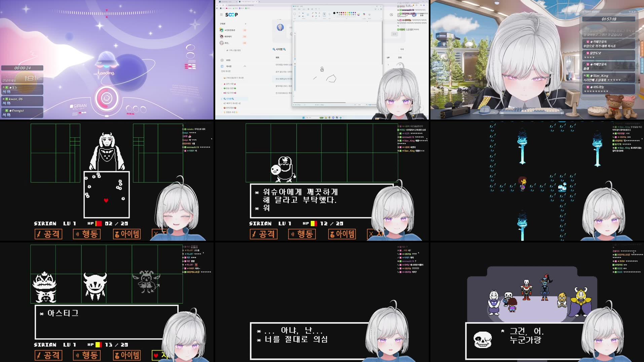Select the Pencil tool in Paint's toolbar
The width and height of the screenshot is (644, 362).
313,13
